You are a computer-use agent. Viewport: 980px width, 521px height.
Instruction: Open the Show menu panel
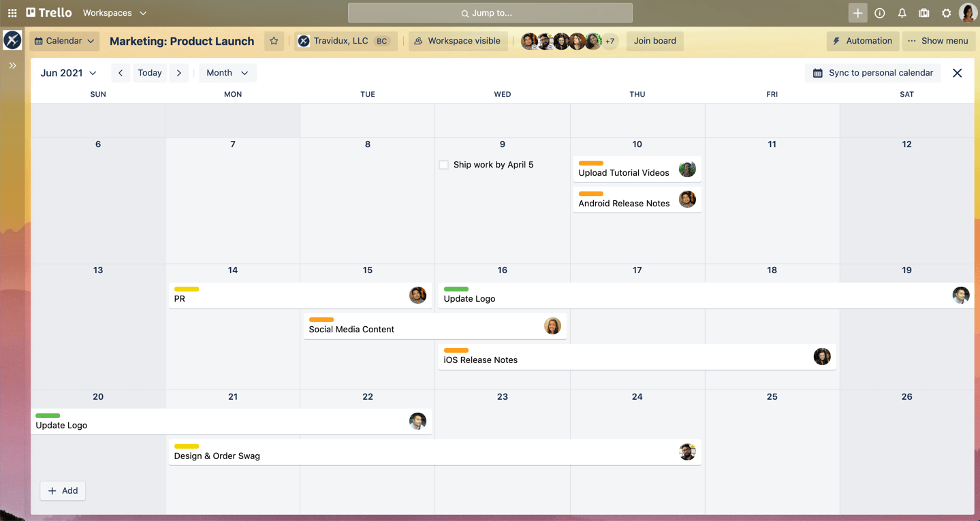(937, 41)
